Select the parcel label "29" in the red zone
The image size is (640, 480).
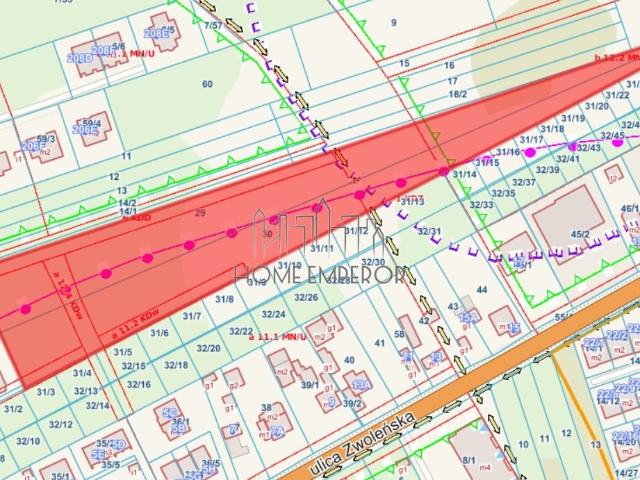pyautogui.click(x=200, y=213)
